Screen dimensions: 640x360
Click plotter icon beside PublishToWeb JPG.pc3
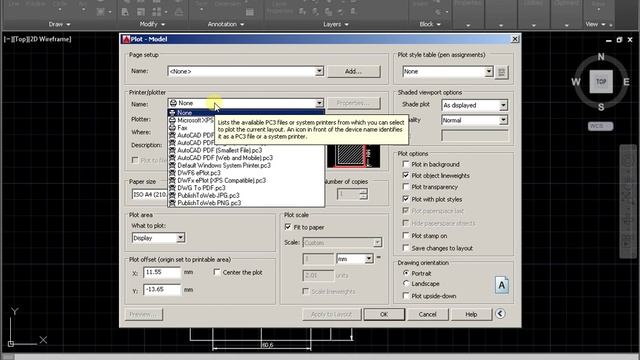pos(172,196)
